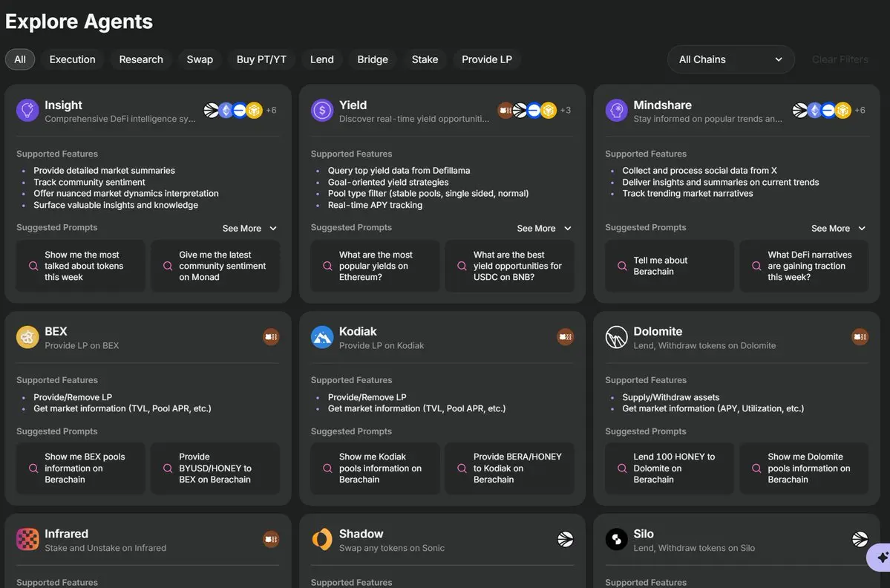Click the Clear Filters button
The width and height of the screenshot is (890, 588).
coord(840,59)
